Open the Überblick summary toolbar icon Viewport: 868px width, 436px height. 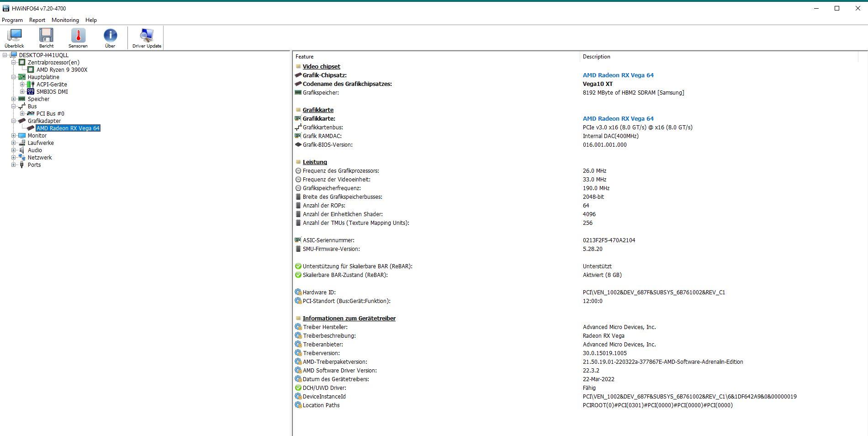(x=15, y=38)
